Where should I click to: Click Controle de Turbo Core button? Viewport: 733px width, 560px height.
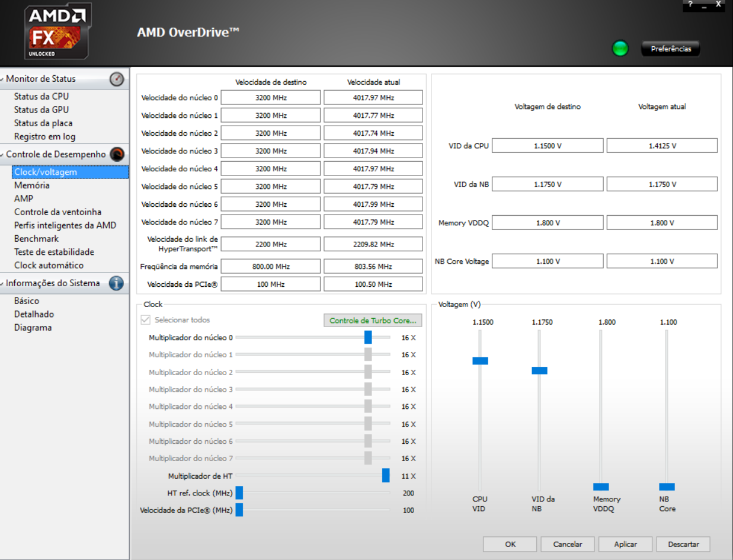coord(373,321)
